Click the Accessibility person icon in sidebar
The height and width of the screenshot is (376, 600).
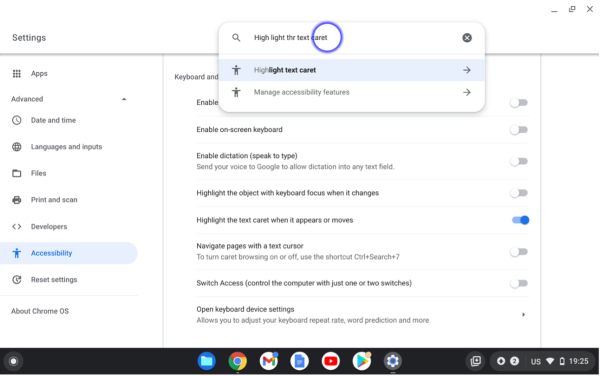point(16,253)
